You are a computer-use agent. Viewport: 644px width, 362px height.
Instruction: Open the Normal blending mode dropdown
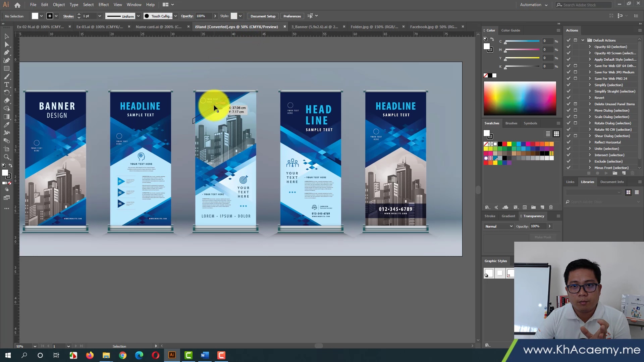[499, 226]
